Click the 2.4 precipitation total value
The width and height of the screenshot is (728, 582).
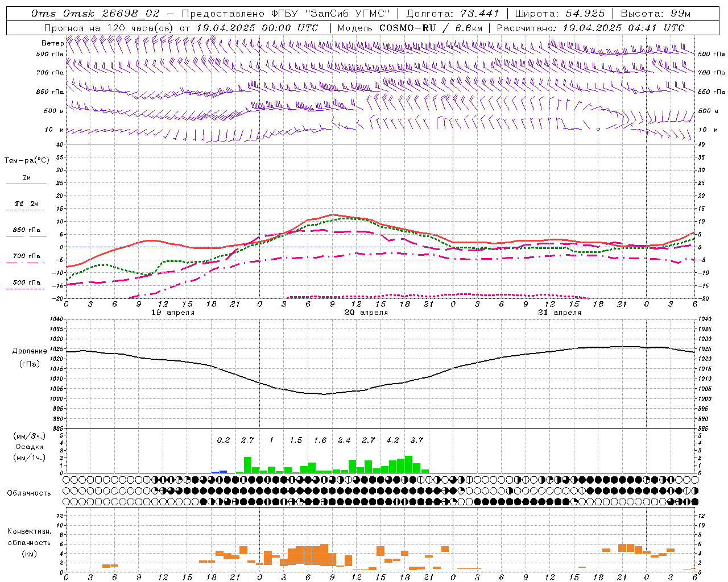tap(344, 440)
